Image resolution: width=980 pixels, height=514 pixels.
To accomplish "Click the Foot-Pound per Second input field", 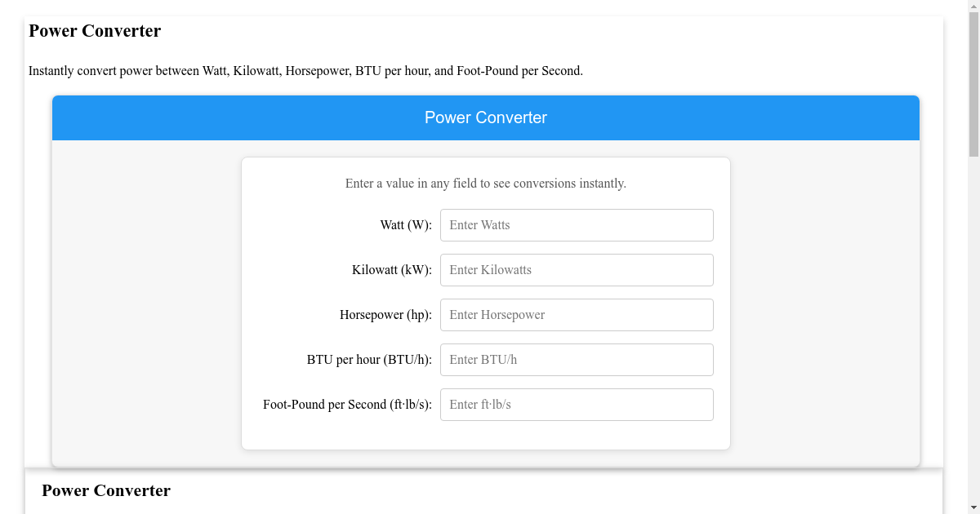I will pos(577,404).
